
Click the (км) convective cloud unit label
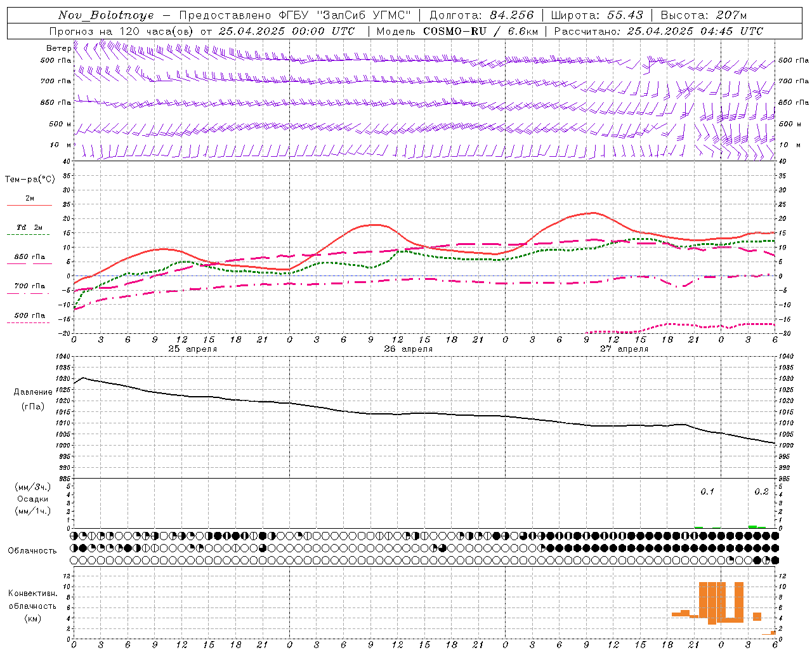(32, 618)
